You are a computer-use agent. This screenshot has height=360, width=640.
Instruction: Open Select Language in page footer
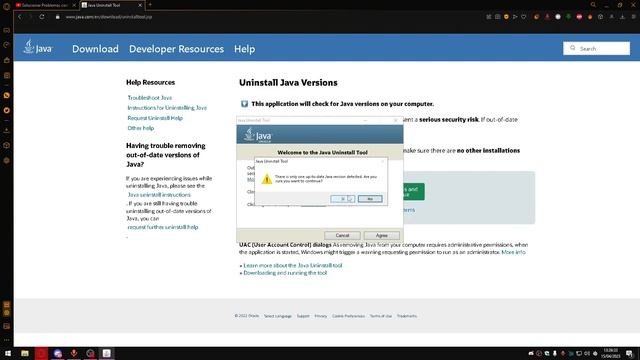pos(278,316)
